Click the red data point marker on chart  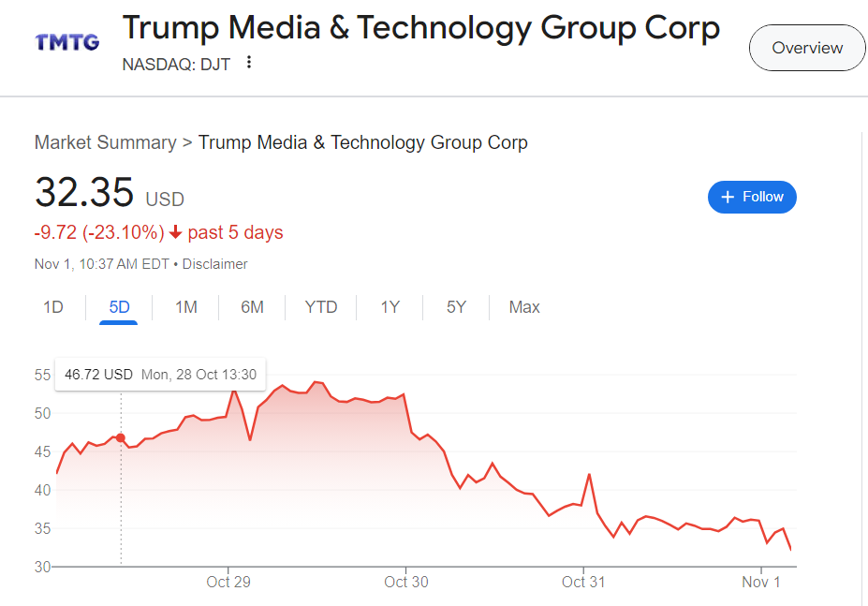[x=121, y=437]
